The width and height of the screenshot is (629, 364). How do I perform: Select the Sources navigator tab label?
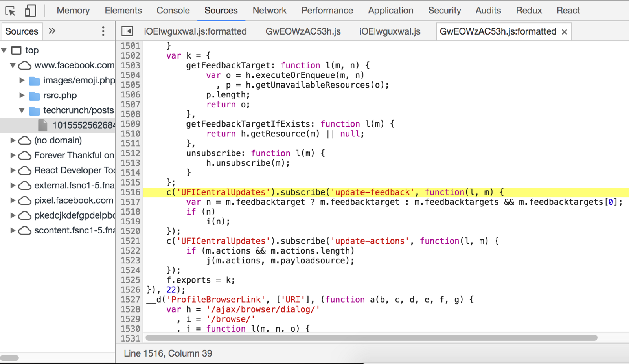point(22,31)
